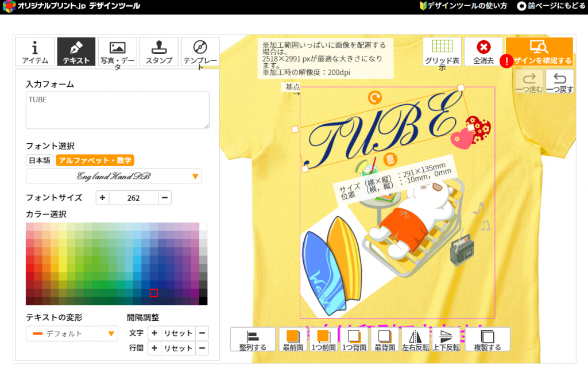Click 整列する align button

253,339
